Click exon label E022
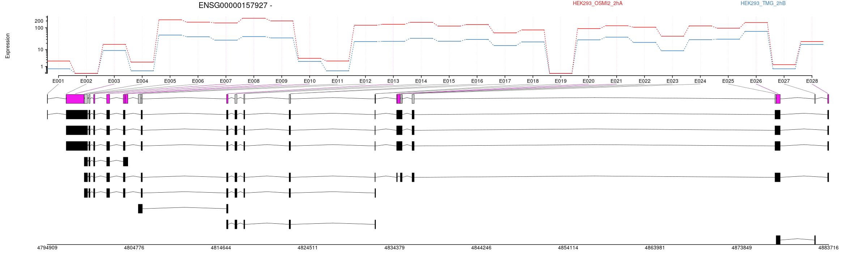 pos(644,81)
